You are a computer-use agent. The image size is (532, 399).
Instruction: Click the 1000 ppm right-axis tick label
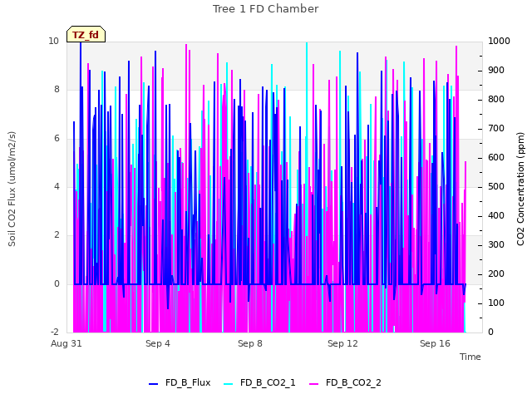499,41
